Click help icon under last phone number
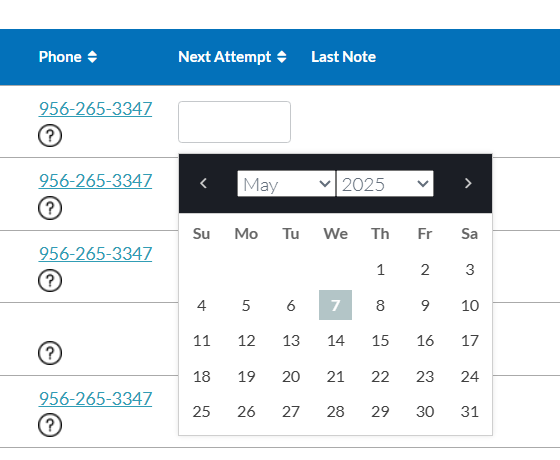This screenshot has width=560, height=460. click(50, 425)
